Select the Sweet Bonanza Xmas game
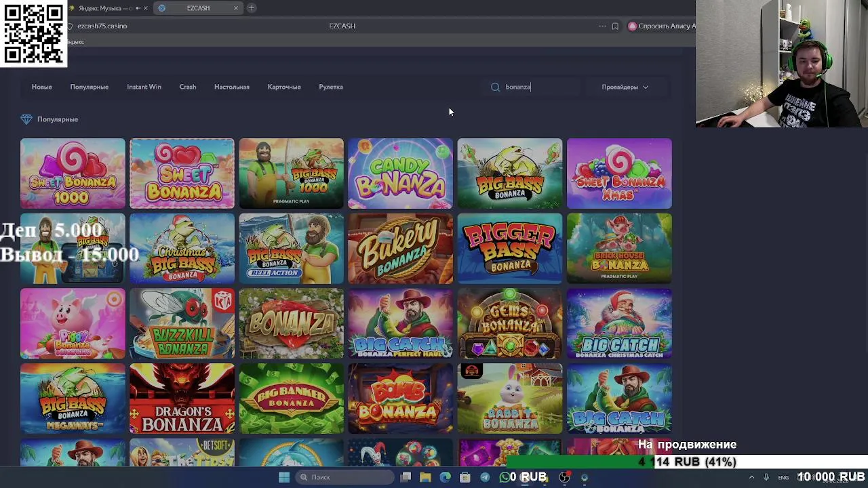 [x=619, y=174]
